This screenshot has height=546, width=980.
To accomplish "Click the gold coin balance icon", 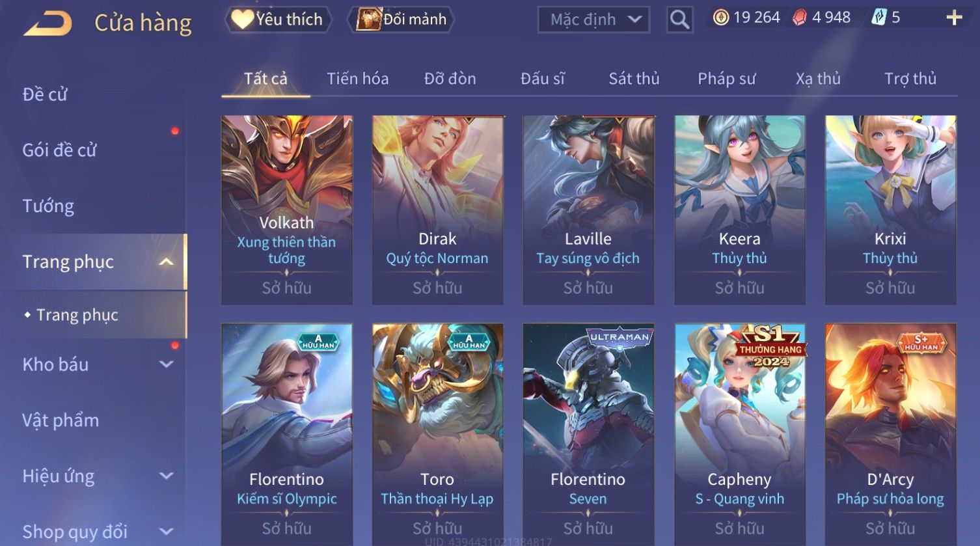I will (720, 18).
